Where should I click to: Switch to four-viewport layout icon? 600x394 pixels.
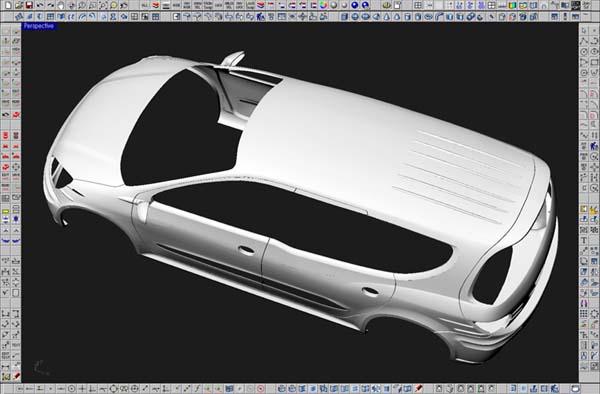[x=418, y=5]
